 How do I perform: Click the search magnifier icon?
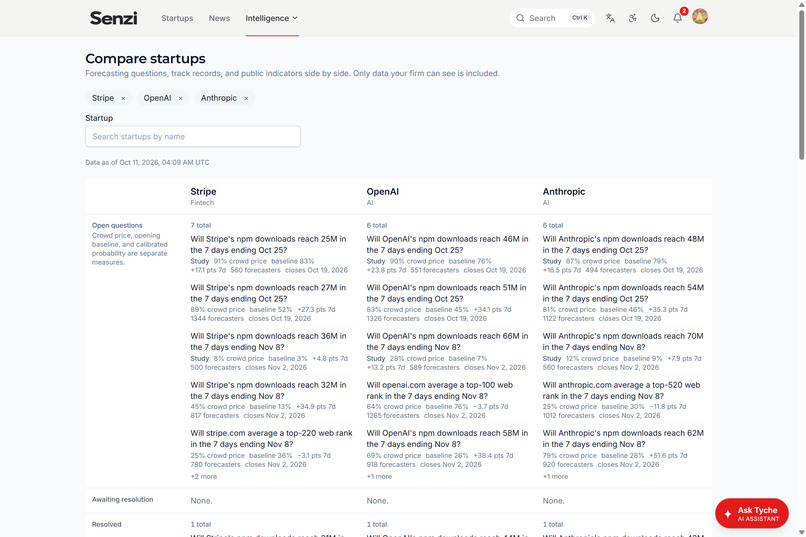tap(520, 18)
